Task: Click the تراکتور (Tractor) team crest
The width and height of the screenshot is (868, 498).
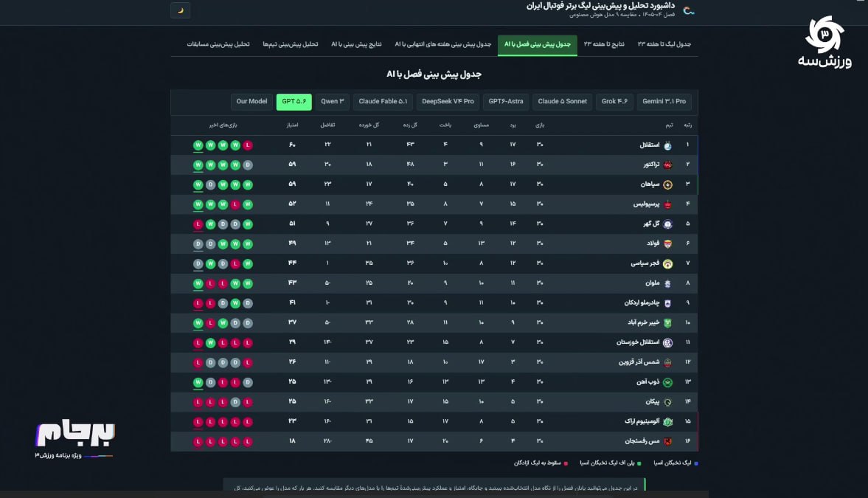Action: point(667,165)
